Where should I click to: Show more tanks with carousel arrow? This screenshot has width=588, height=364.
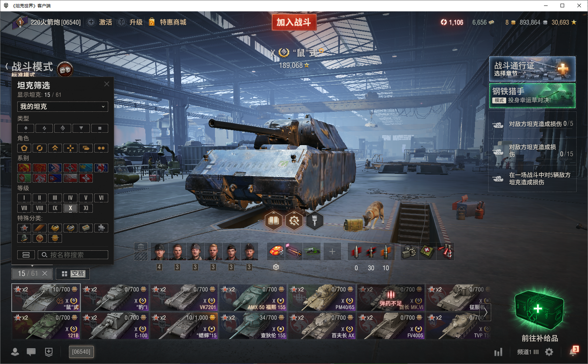pyautogui.click(x=486, y=312)
